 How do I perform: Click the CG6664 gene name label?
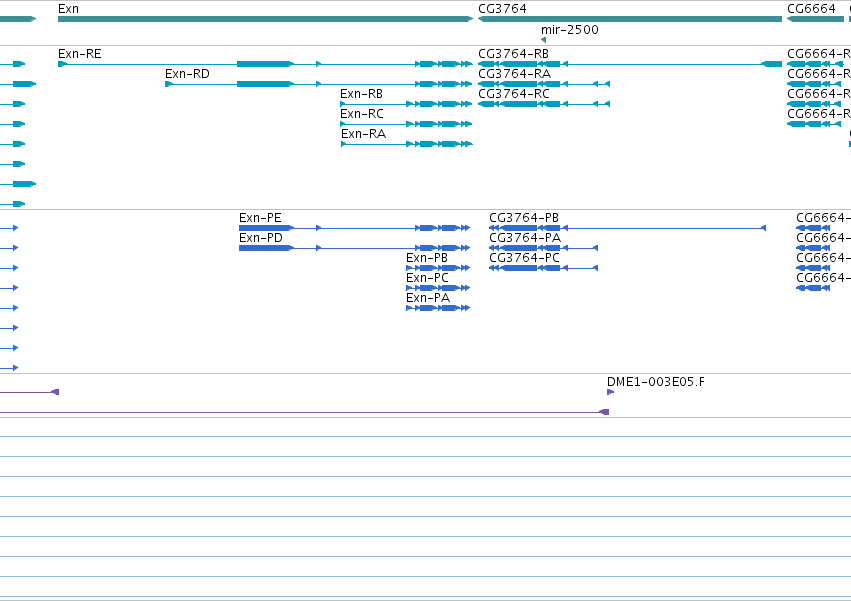point(811,9)
